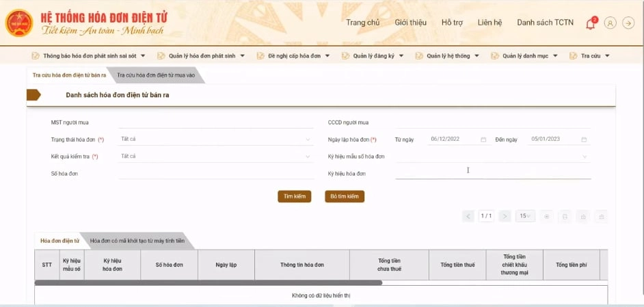Click the tax authority logo emblem
The height and width of the screenshot is (307, 644).
pyautogui.click(x=18, y=23)
